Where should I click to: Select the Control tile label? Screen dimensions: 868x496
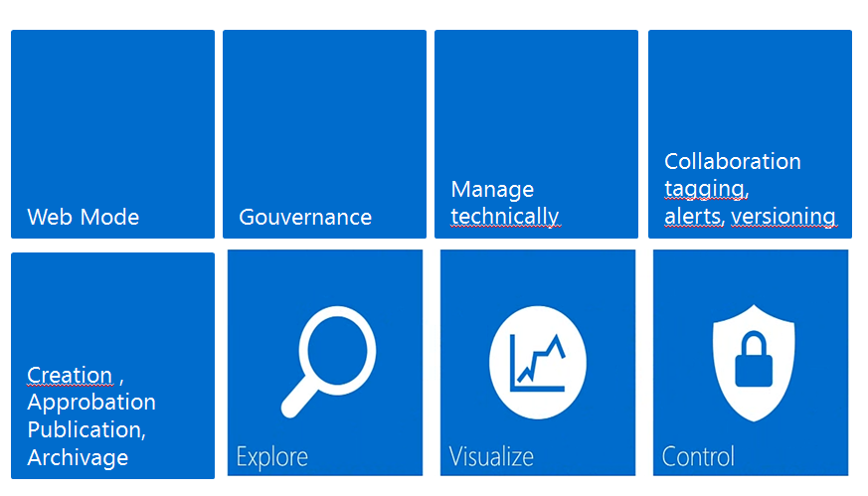698,457
